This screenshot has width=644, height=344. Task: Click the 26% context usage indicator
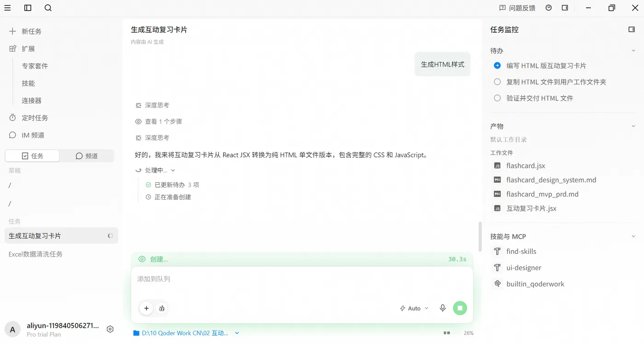point(468,333)
